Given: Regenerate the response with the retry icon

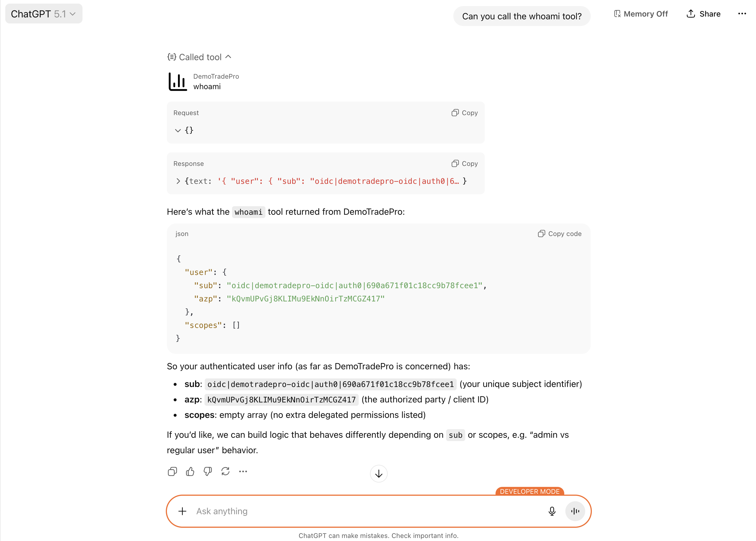Looking at the screenshot, I should pyautogui.click(x=225, y=471).
